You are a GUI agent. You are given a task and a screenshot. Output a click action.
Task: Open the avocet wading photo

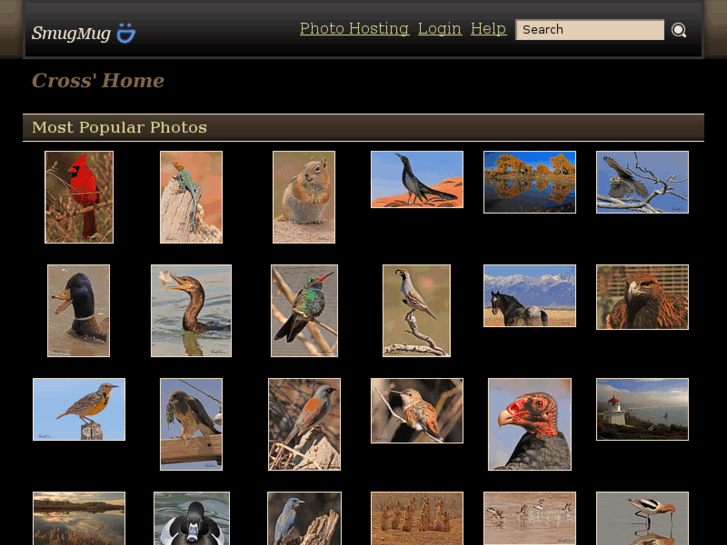pos(642,519)
